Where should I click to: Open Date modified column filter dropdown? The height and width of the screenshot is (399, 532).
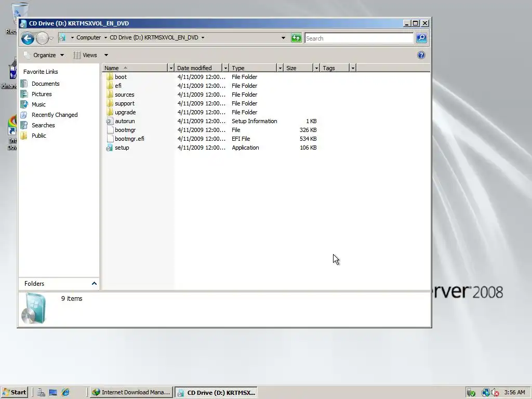click(x=225, y=68)
